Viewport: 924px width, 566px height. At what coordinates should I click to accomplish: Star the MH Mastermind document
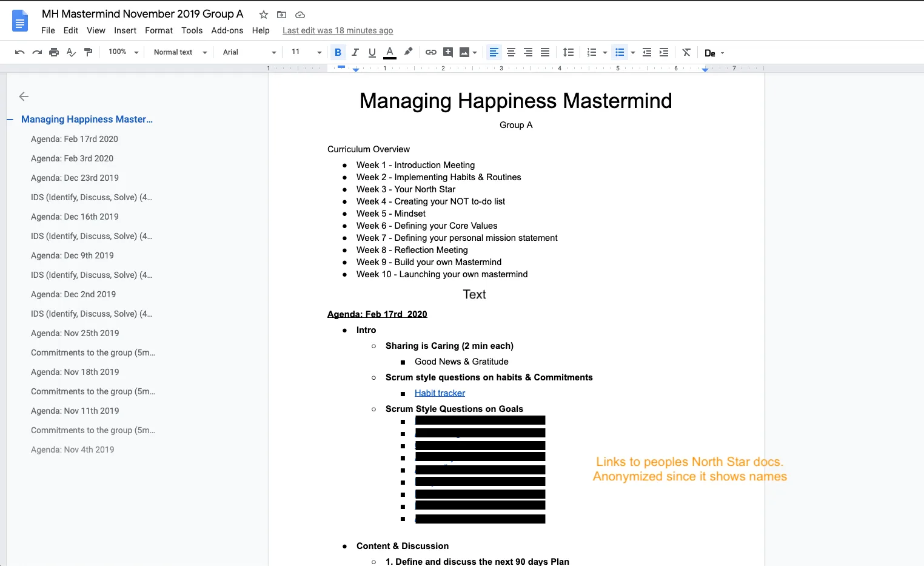pyautogui.click(x=263, y=15)
